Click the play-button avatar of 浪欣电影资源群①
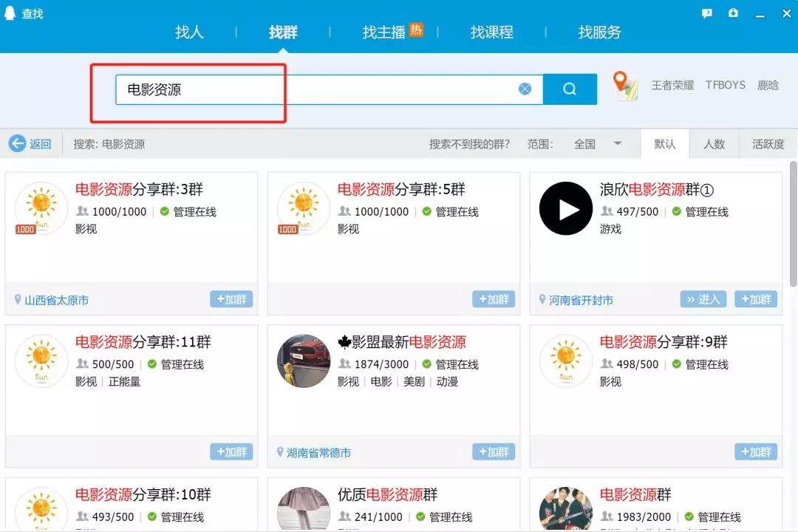The image size is (798, 532). (565, 208)
